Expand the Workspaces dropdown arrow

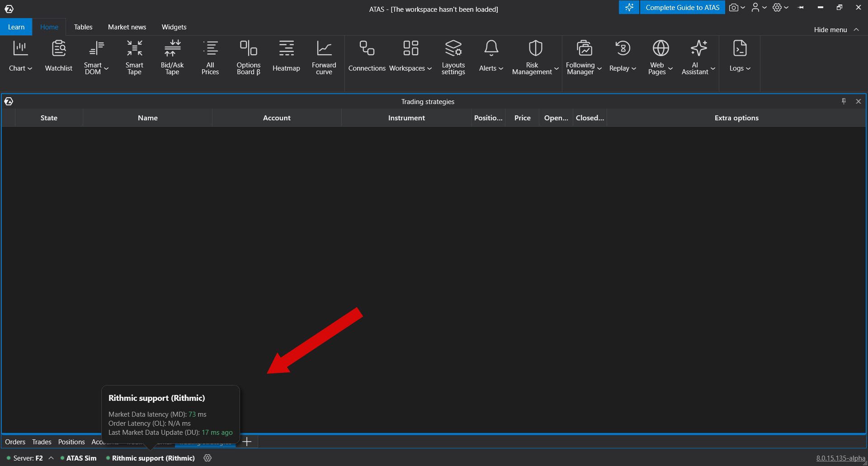(429, 69)
